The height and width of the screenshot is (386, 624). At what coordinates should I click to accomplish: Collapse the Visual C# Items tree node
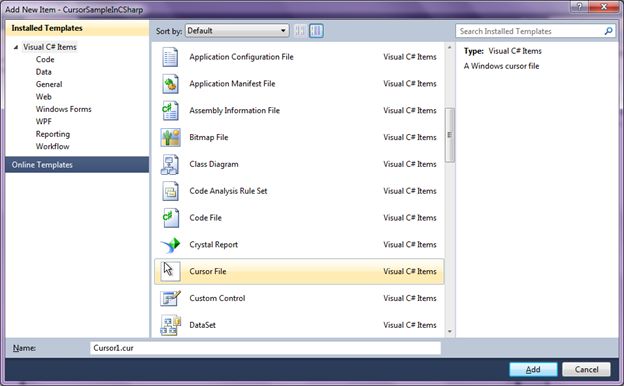[x=16, y=47]
